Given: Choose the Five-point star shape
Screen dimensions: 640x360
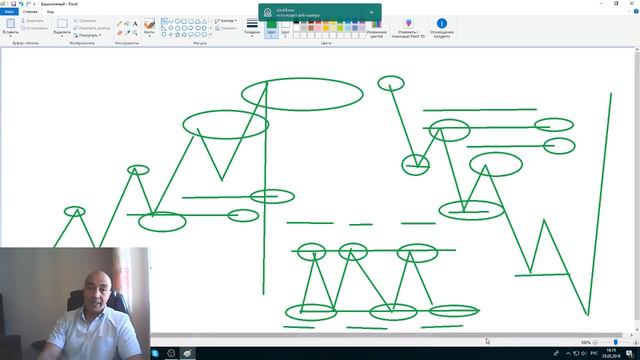Looking at the screenshot, I should (x=178, y=35).
